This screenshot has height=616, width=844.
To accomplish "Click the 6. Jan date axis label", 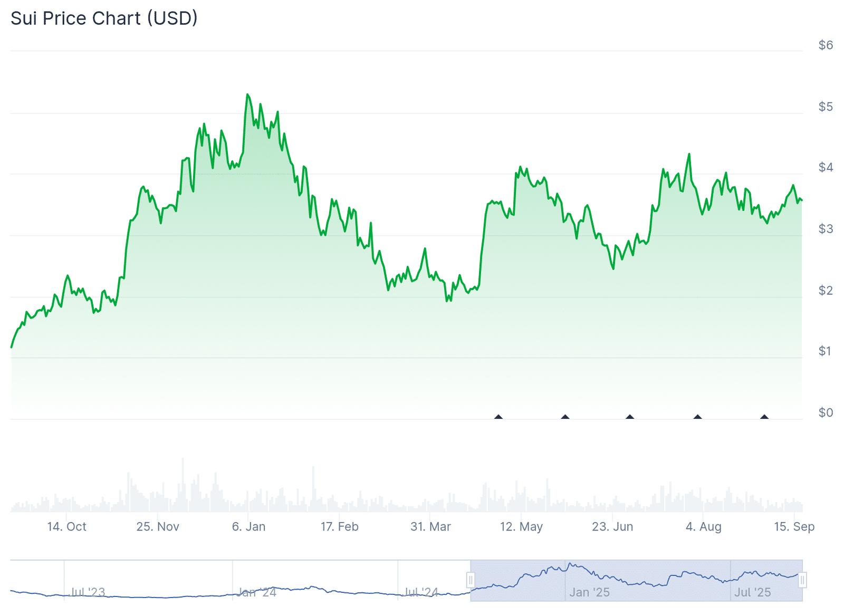I will [248, 526].
